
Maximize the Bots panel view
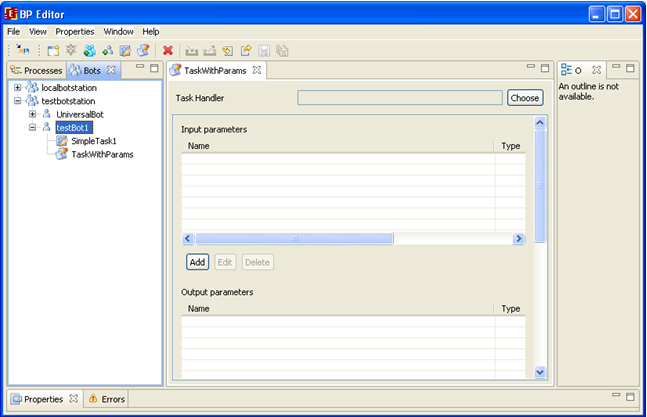tap(154, 69)
